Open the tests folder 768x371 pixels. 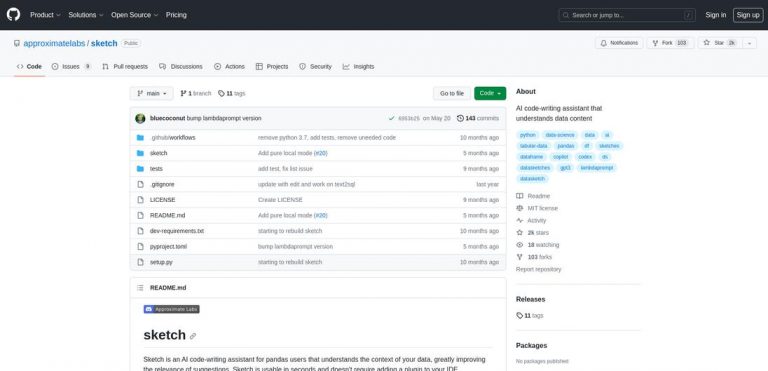click(156, 169)
